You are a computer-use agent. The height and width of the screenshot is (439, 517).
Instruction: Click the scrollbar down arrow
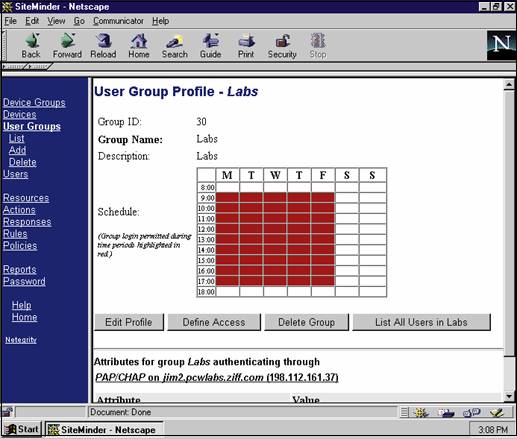pos(509,396)
